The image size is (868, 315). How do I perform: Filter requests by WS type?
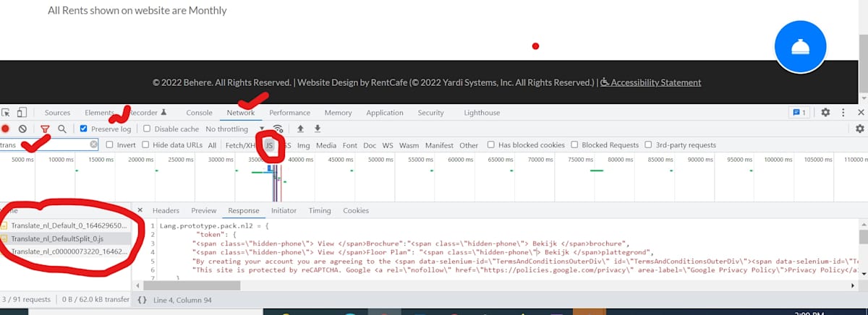[388, 145]
